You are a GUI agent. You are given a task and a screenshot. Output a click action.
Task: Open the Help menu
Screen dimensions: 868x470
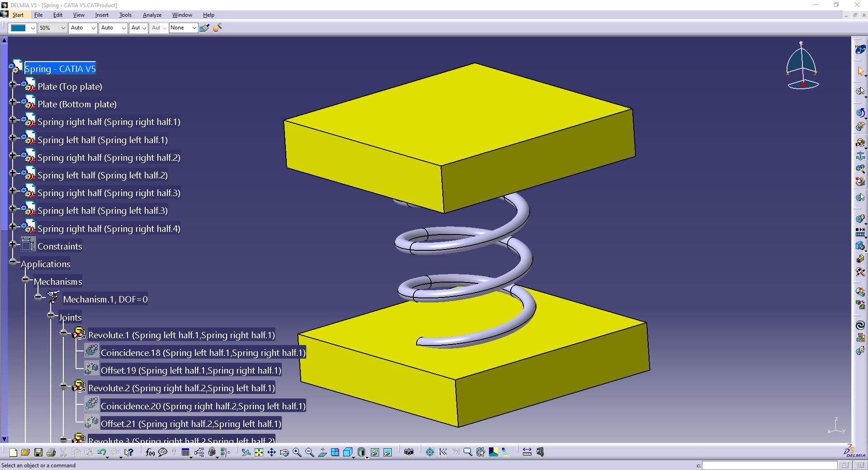209,15
